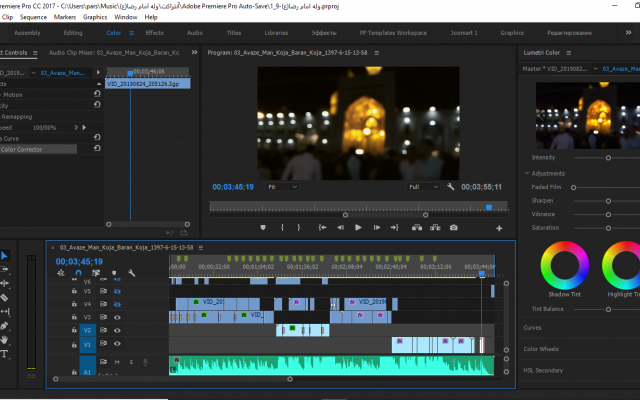
Task: Hide track V3 output
Action: tap(117, 317)
